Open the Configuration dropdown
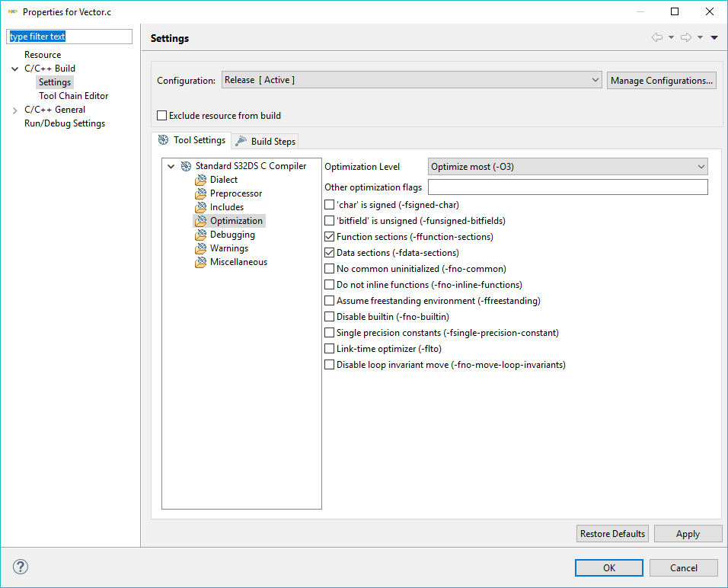Screen dimensions: 728x588 [x=412, y=80]
